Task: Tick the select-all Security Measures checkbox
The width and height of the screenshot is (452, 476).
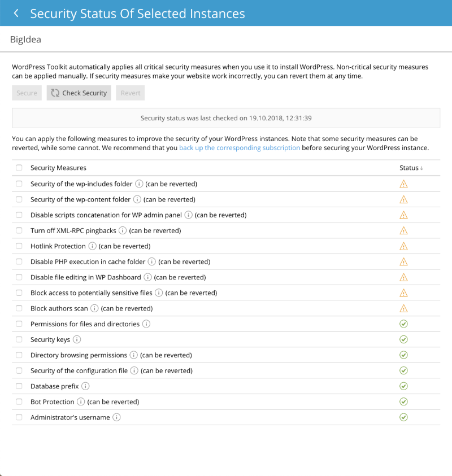Action: pyautogui.click(x=19, y=168)
